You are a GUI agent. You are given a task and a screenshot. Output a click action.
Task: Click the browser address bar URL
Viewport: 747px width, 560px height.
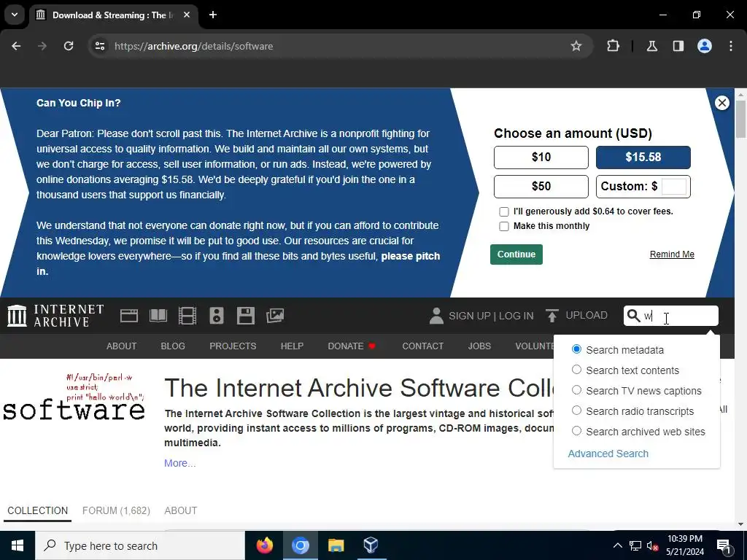click(194, 46)
